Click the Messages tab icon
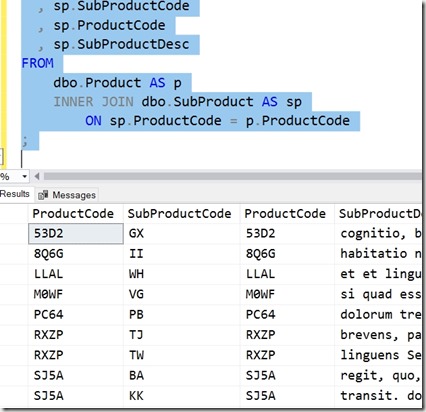Viewport: 426px width, 412px height. click(x=43, y=195)
